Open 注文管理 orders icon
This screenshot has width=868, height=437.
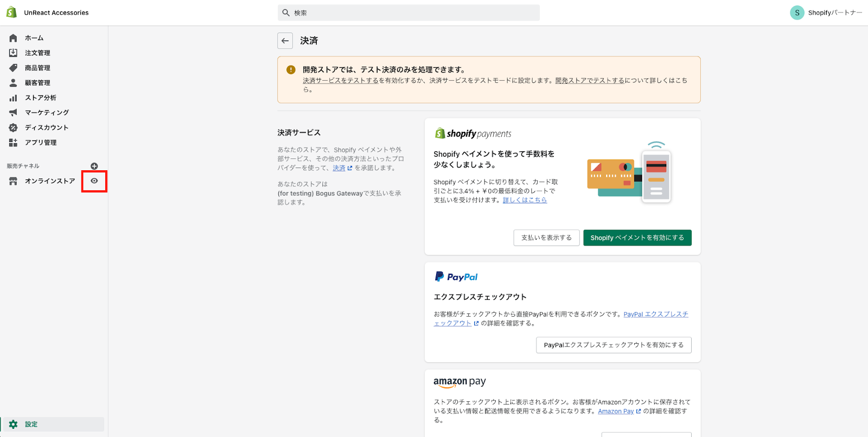tap(13, 53)
